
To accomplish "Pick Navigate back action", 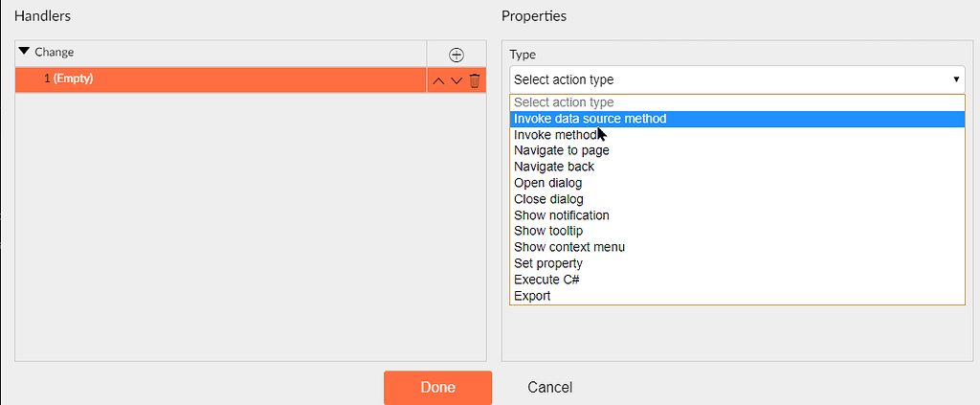I will [x=738, y=167].
